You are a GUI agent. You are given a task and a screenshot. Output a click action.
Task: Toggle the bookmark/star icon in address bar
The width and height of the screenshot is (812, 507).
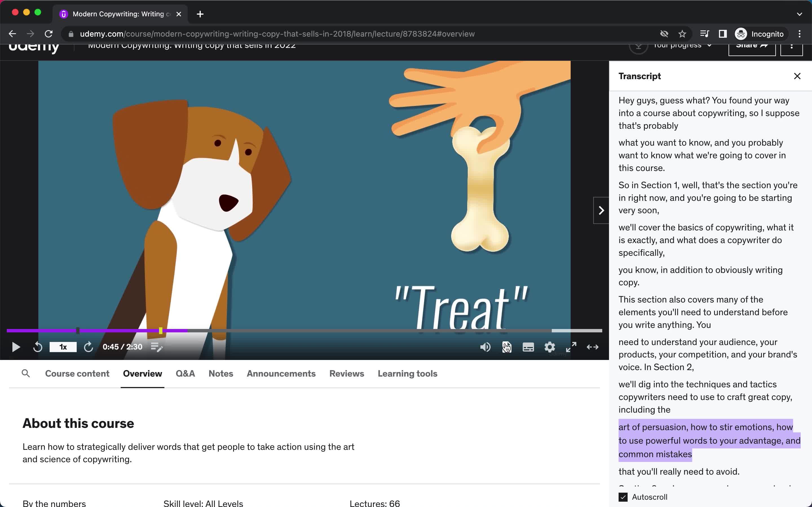point(682,34)
